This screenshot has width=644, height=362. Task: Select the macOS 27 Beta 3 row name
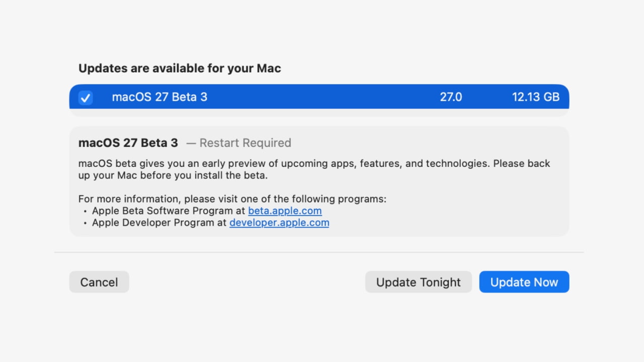click(159, 97)
